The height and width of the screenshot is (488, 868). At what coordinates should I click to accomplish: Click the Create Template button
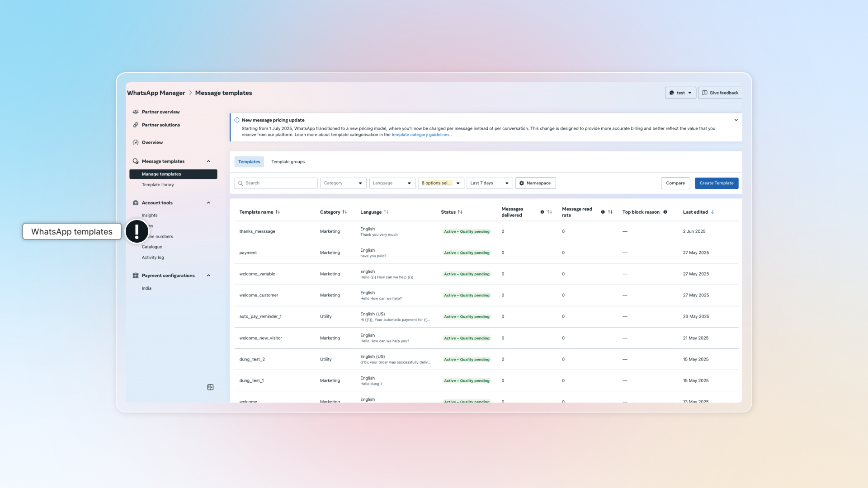pos(716,183)
